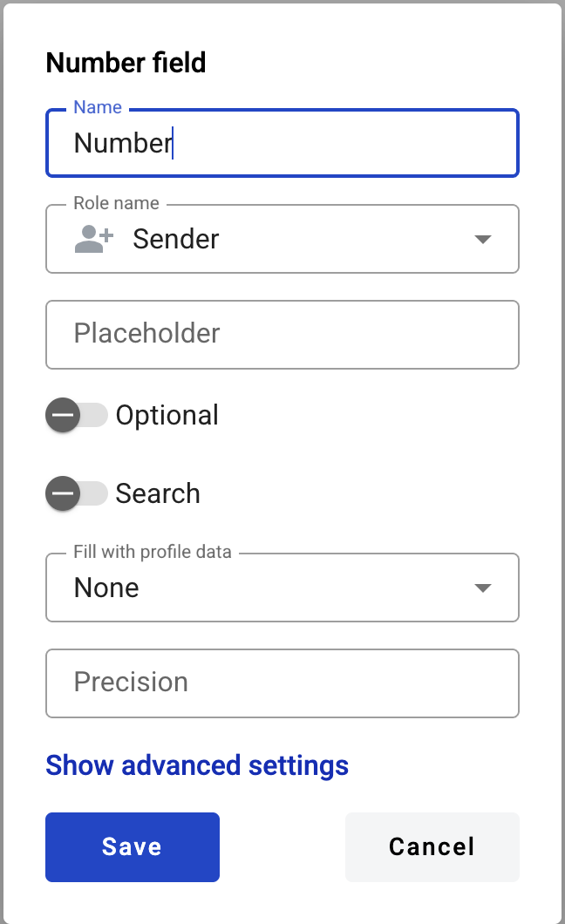Save the Number field configuration
The image size is (565, 924).
coord(133,846)
